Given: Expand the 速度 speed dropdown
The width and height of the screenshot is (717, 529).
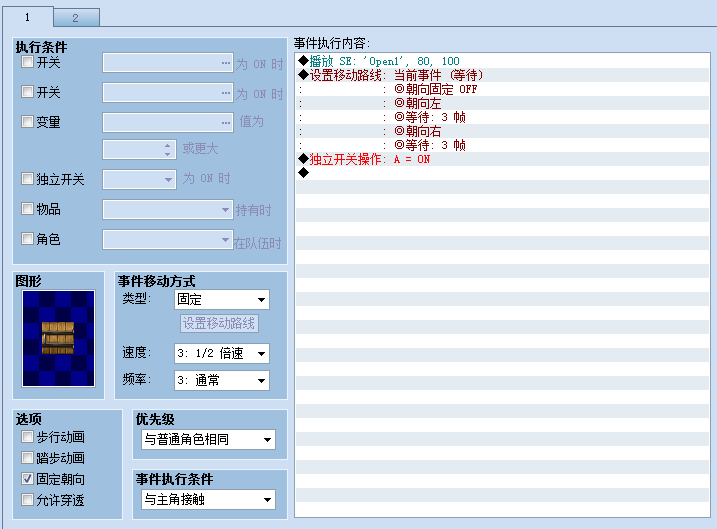Looking at the screenshot, I should [x=222, y=353].
